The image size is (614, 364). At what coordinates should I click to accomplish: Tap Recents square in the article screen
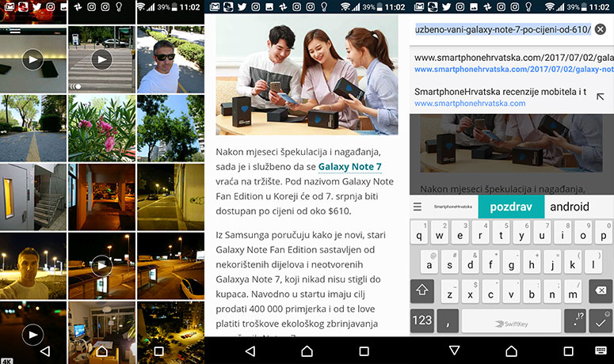364,351
